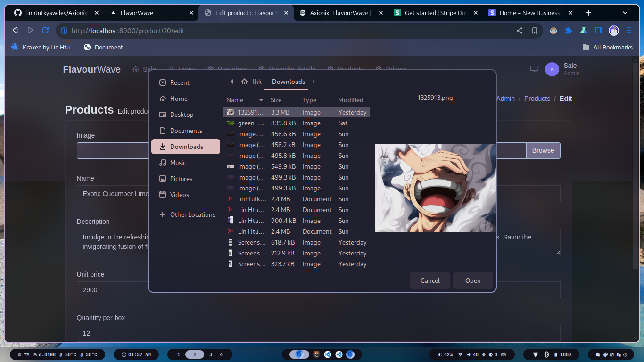
Task: Select Home in file dialog sidebar
Action: click(x=186, y=99)
